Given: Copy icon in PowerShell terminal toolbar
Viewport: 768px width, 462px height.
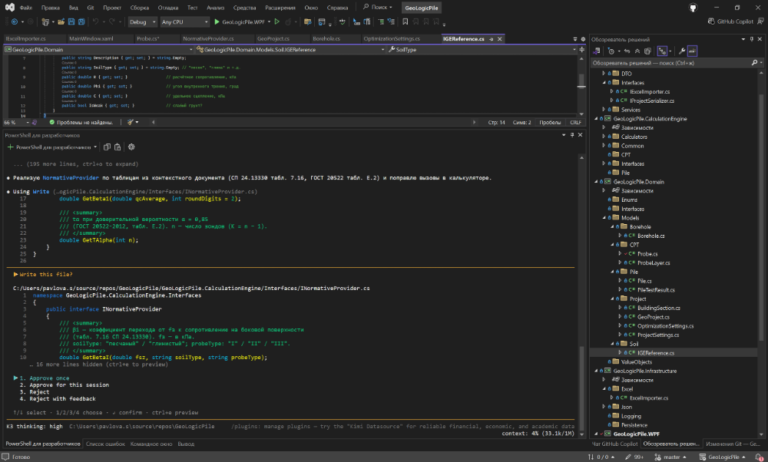Looking at the screenshot, I should (107, 147).
